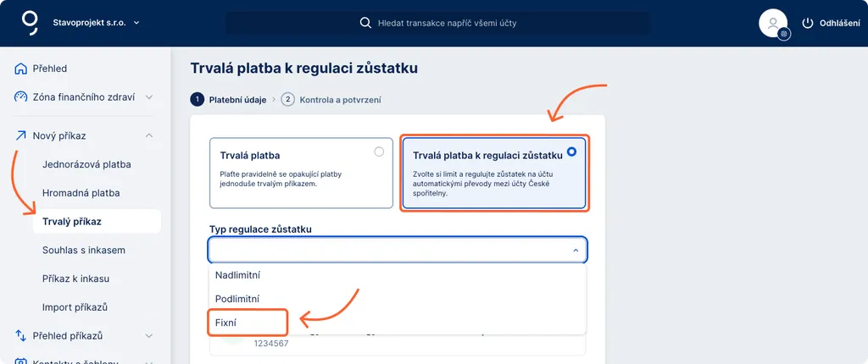Click step 1 Platební údaje
This screenshot has width=868, height=364.
pyautogui.click(x=229, y=100)
